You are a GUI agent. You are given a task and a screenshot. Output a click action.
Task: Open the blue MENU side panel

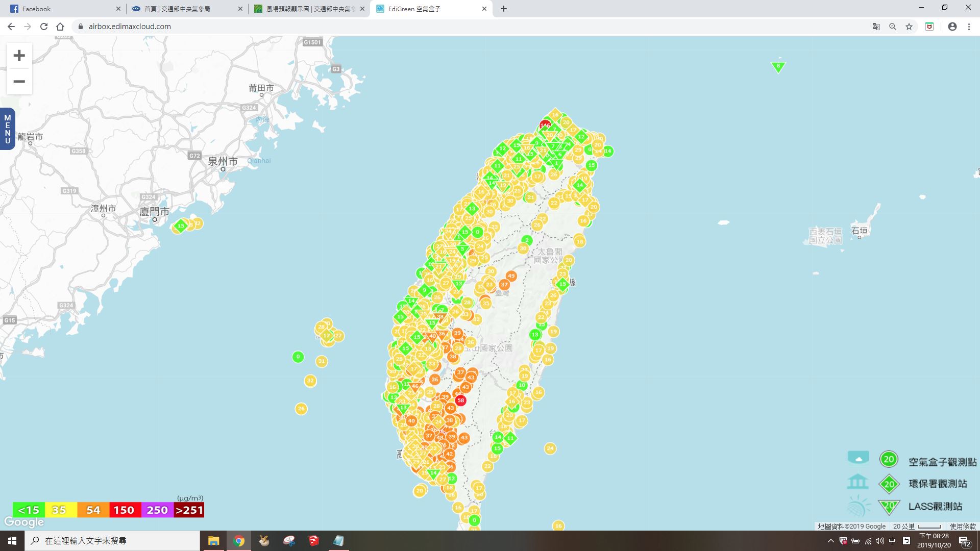point(7,129)
